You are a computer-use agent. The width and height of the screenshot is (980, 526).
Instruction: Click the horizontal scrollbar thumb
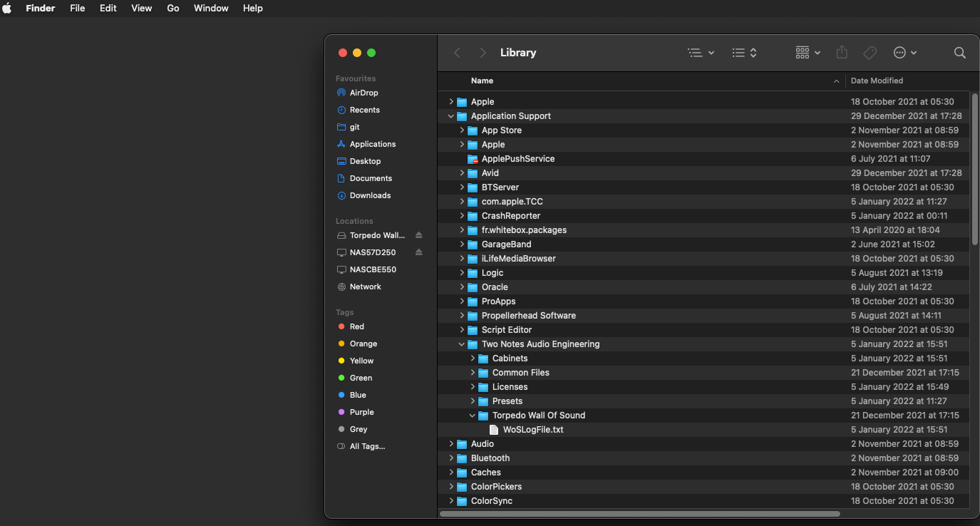point(640,513)
